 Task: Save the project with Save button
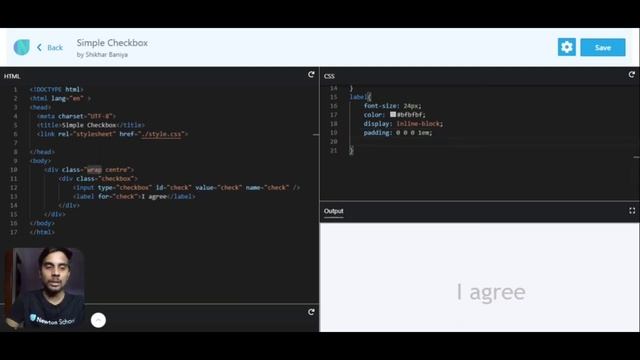(x=602, y=47)
